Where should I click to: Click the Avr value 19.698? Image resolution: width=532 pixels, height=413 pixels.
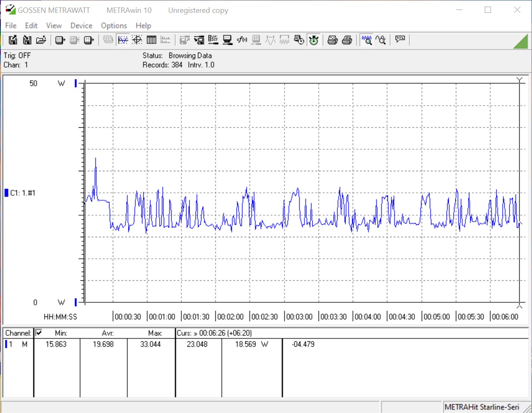click(x=103, y=344)
